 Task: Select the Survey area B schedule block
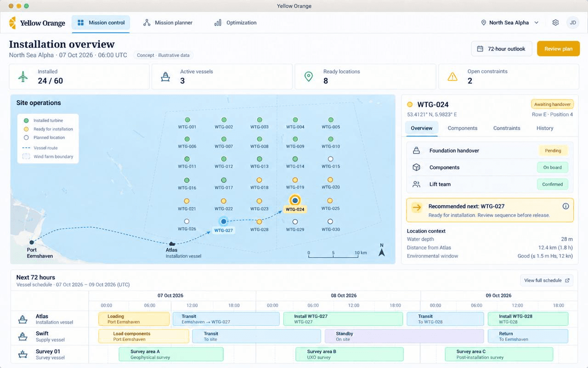(x=350, y=354)
